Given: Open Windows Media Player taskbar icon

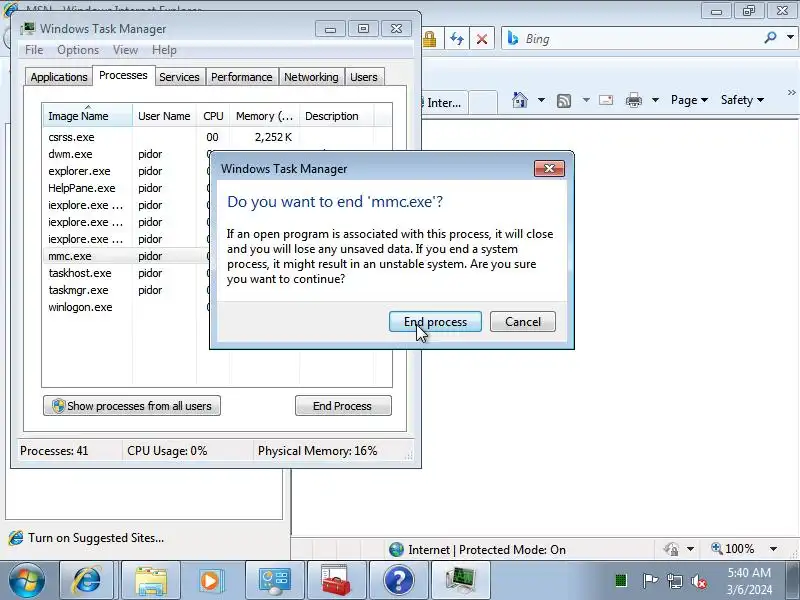Looking at the screenshot, I should click(211, 580).
